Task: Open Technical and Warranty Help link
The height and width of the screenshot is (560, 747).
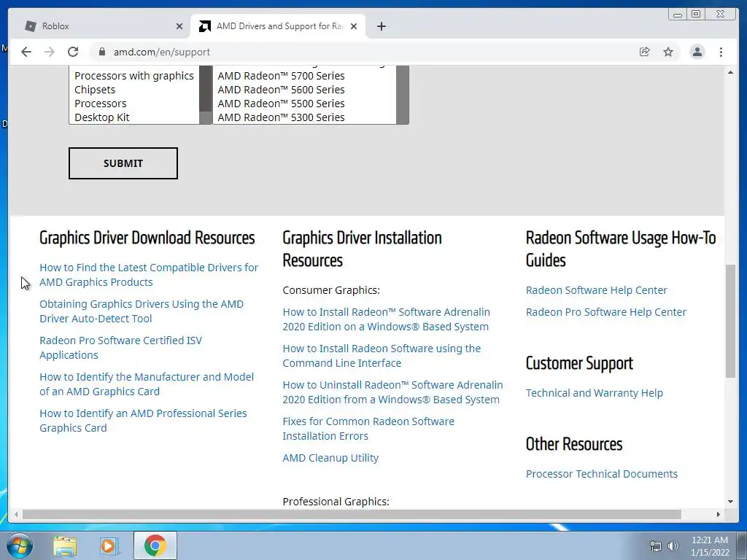Action: point(594,393)
